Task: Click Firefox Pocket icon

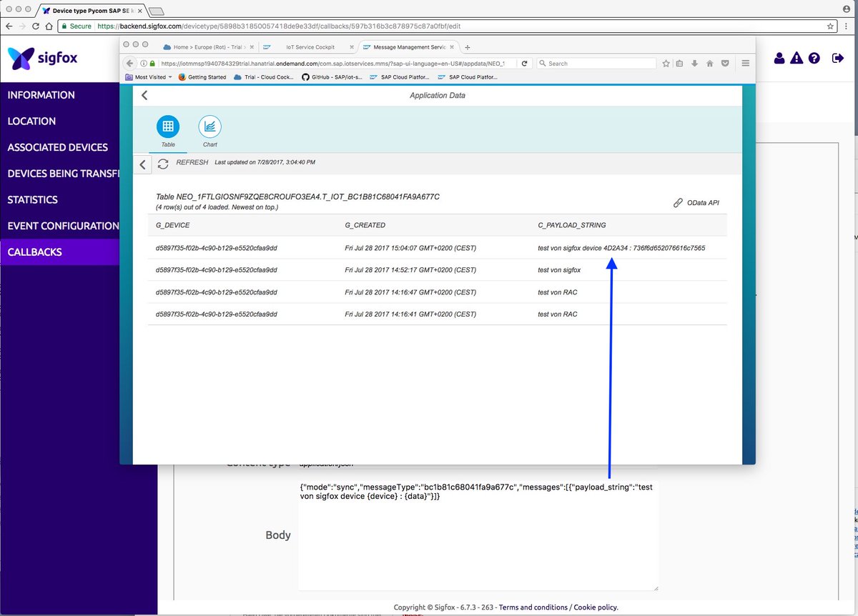Action: (725, 64)
